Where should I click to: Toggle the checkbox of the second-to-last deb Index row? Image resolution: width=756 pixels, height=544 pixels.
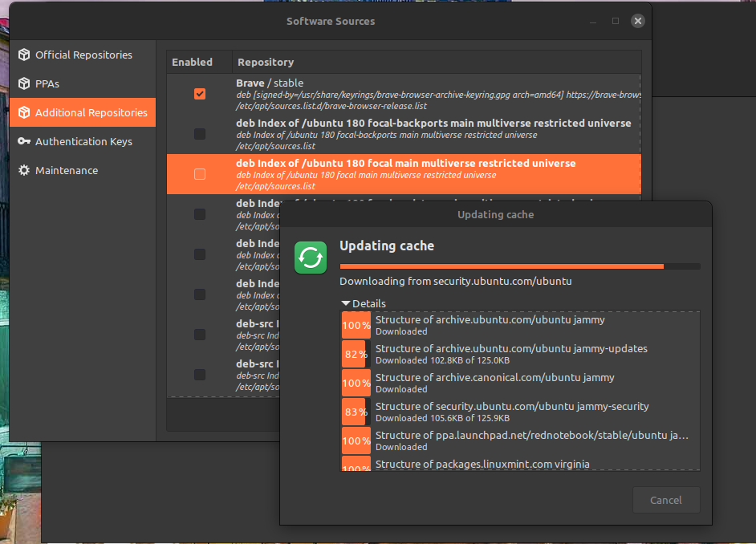coord(200,254)
